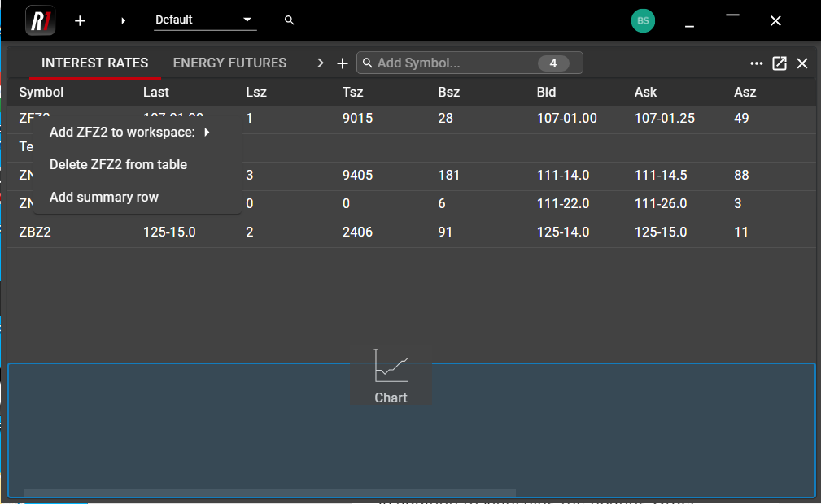821x504 pixels.
Task: Close the watchlist widget panel
Action: click(802, 63)
